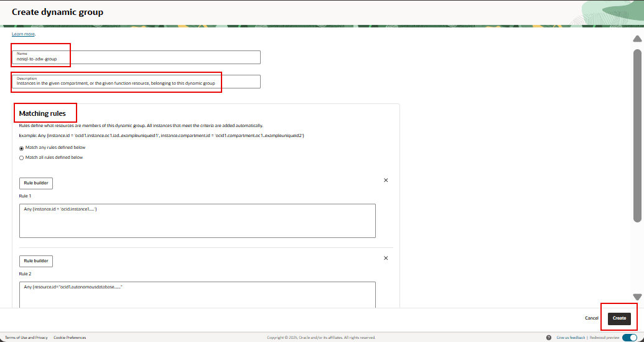Focus the Description input field
The image size is (644, 342).
tap(136, 82)
